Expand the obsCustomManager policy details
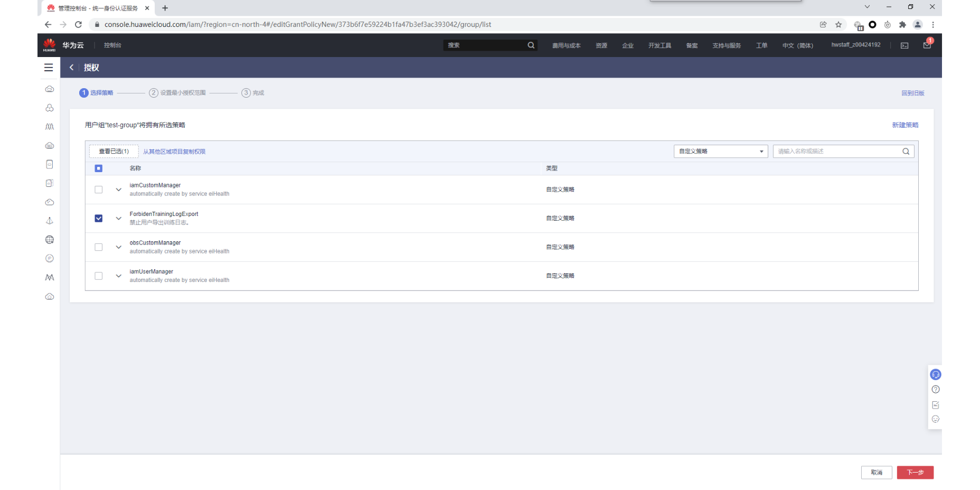This screenshot has height=490, width=980. [119, 247]
